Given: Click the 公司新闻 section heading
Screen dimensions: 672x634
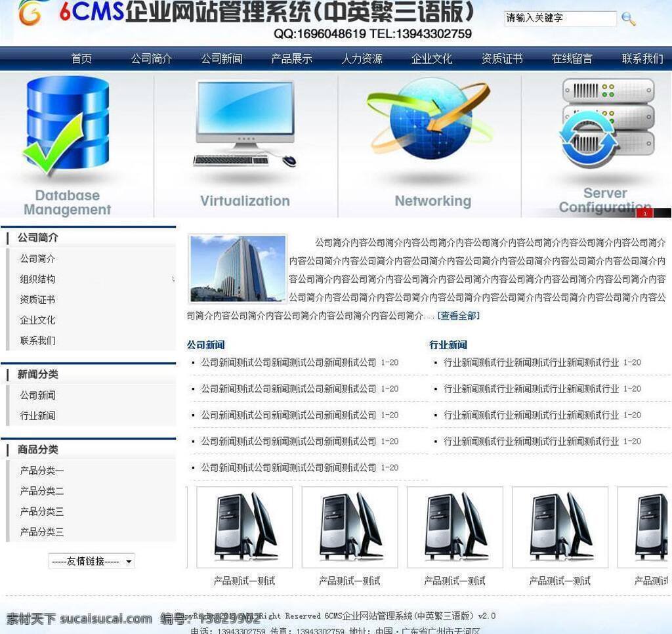Looking at the screenshot, I should [205, 345].
